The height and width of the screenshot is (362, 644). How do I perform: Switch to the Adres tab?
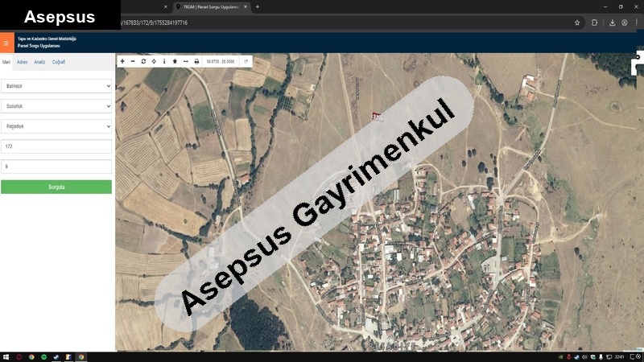coord(23,62)
